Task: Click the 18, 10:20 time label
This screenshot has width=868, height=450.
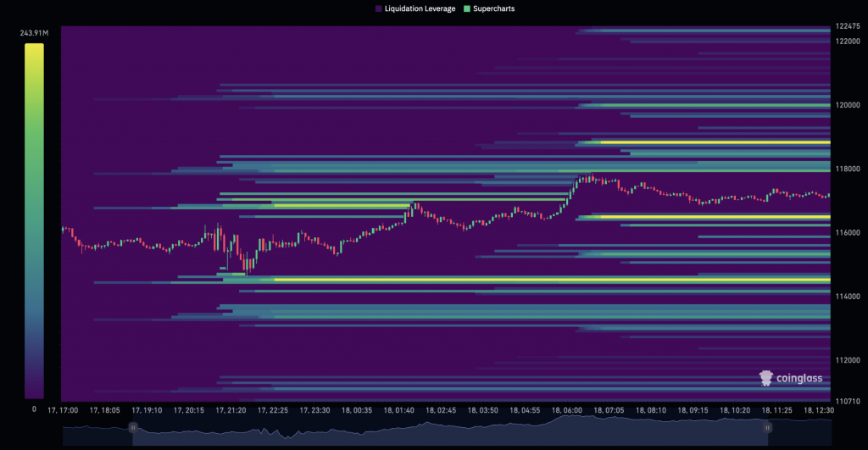Action: pos(735,410)
